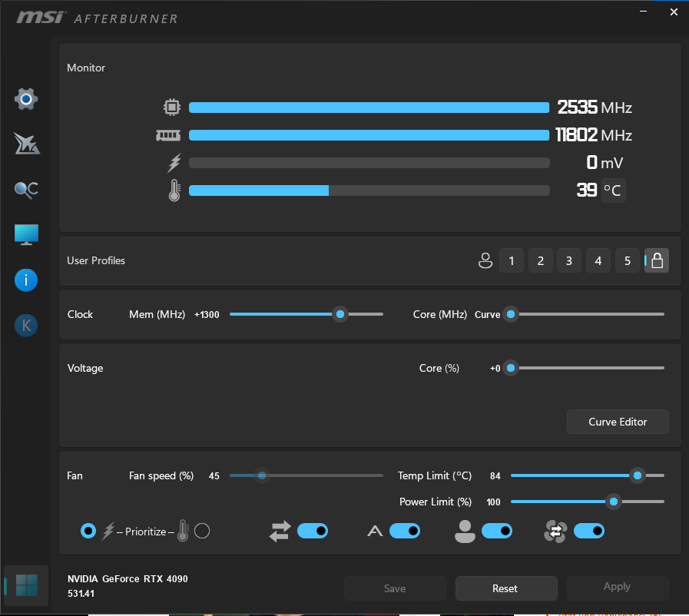The height and width of the screenshot is (616, 689).
Task: Toggle the profile lock icon
Action: [x=657, y=260]
